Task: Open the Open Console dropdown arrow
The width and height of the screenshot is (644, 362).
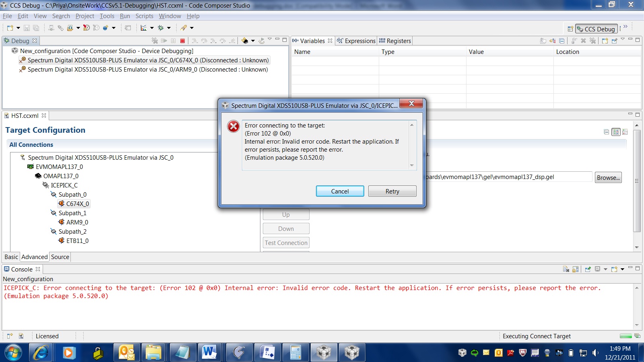Action: [622, 269]
